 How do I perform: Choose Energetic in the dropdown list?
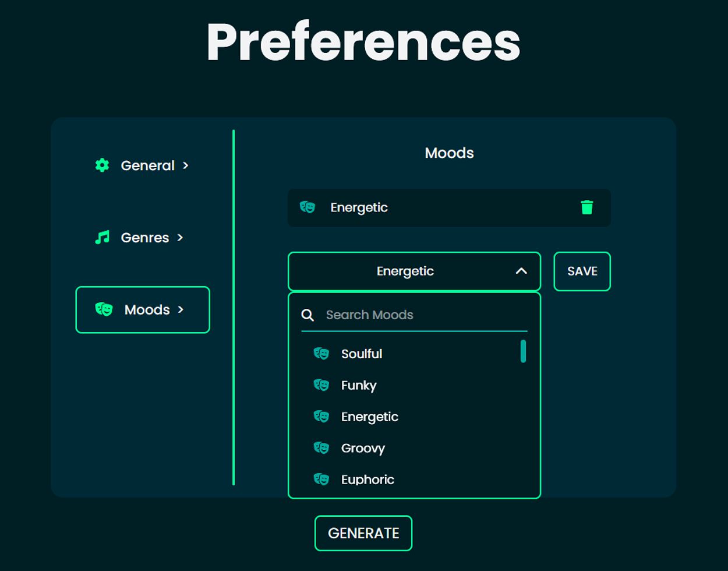coord(370,417)
